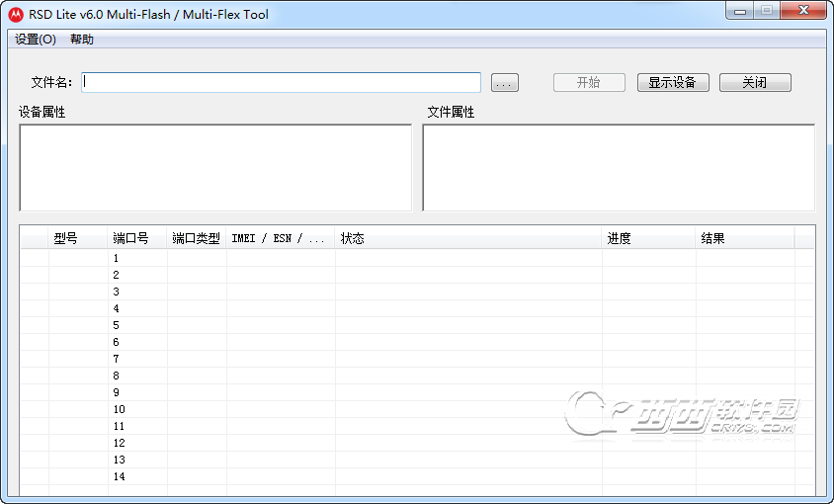Select port row 3

click(x=417, y=292)
